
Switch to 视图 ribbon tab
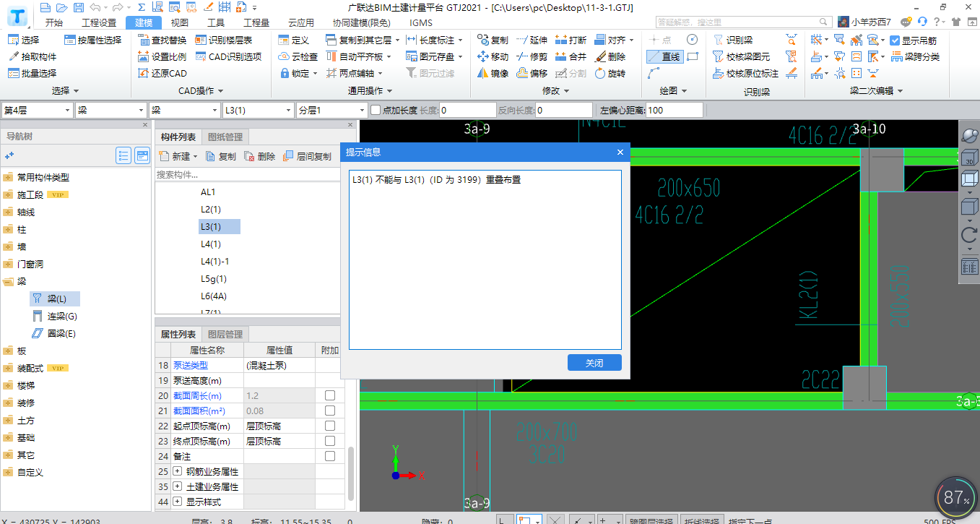tap(180, 22)
